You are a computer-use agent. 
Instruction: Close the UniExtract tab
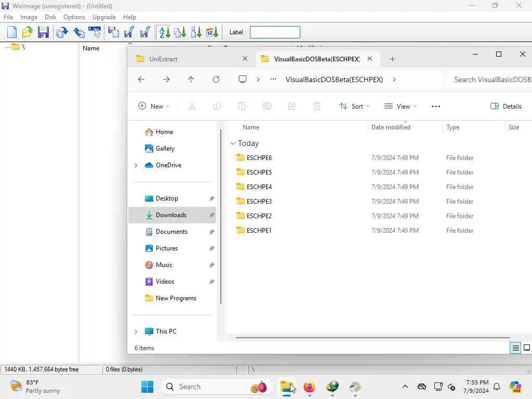coord(245,59)
